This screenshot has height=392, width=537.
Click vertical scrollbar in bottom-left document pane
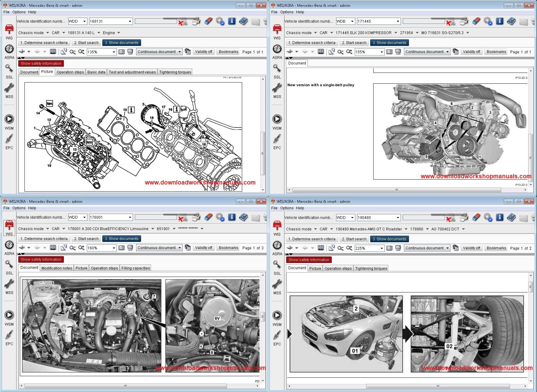pos(263,316)
